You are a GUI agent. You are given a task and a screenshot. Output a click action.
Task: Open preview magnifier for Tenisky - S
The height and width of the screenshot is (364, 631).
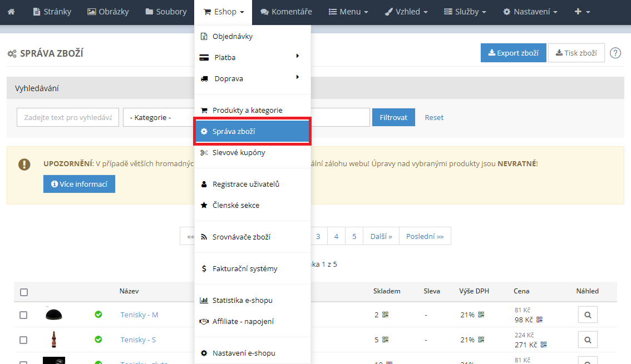(587, 340)
